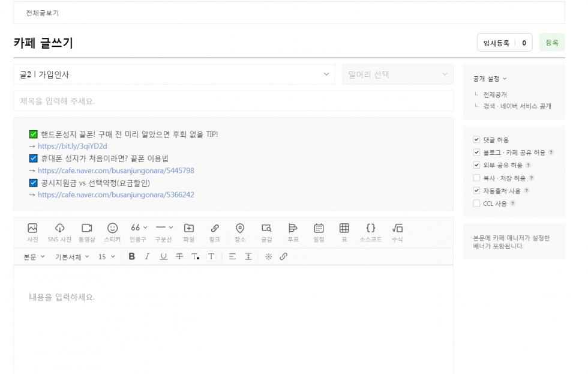588x374 pixels.
Task: Click the 공시지원금 vs 선택약정 line
Action: click(95, 183)
